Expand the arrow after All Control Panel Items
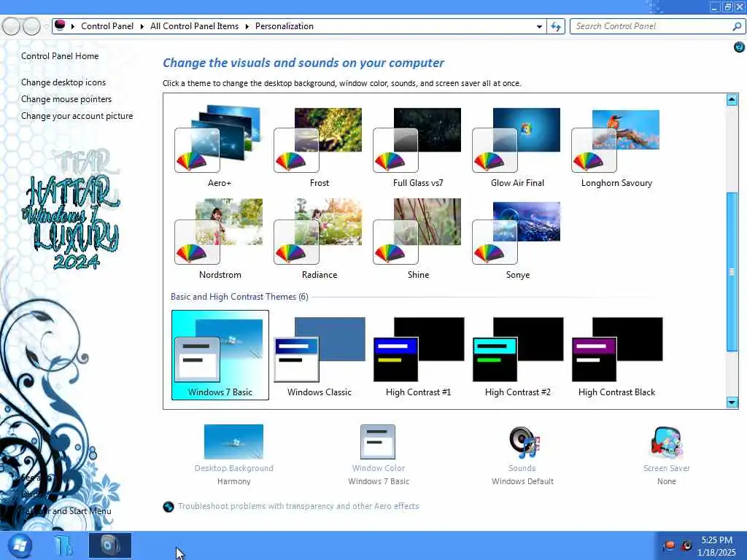The width and height of the screenshot is (747, 560). 247,26
